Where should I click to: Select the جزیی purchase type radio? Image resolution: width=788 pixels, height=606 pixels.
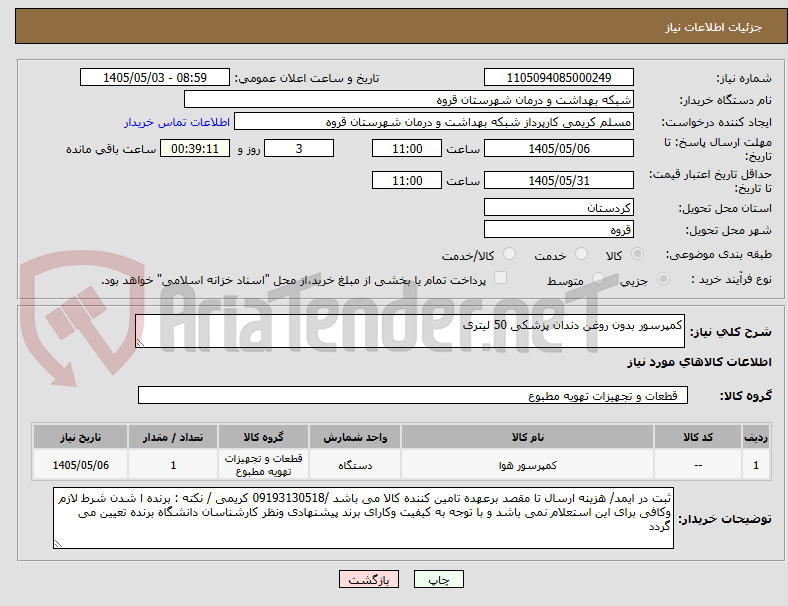click(x=663, y=278)
